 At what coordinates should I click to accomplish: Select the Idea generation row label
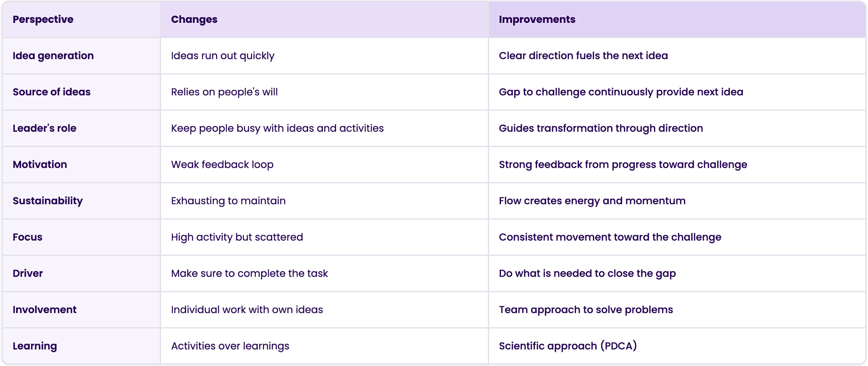(53, 56)
